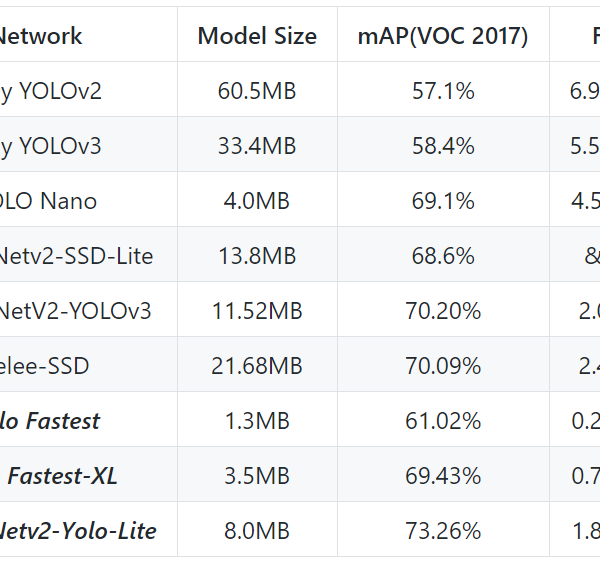Viewport: 600px width, 567px height.
Task: Click the bold Yolo Fastest network name
Action: [50, 421]
